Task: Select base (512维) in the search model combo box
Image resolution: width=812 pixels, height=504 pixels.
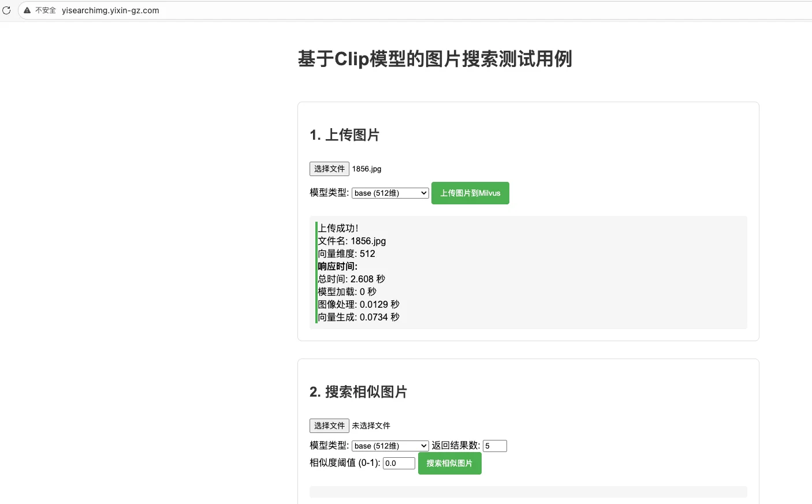Action: pos(390,446)
